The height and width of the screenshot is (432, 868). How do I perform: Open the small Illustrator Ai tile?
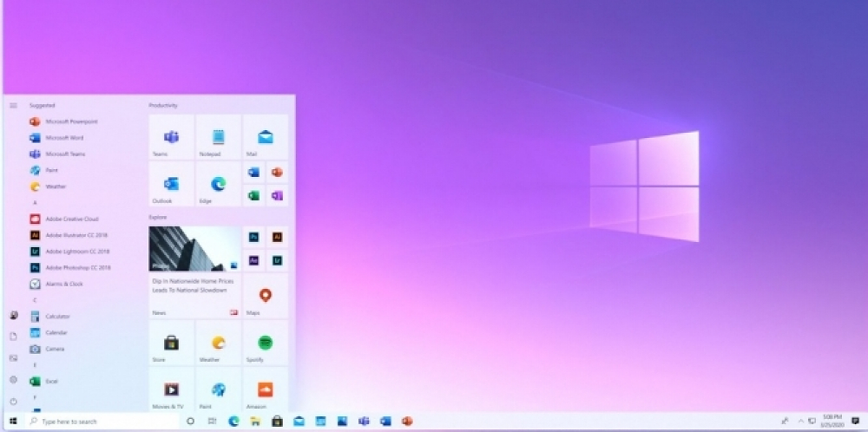pyautogui.click(x=278, y=238)
